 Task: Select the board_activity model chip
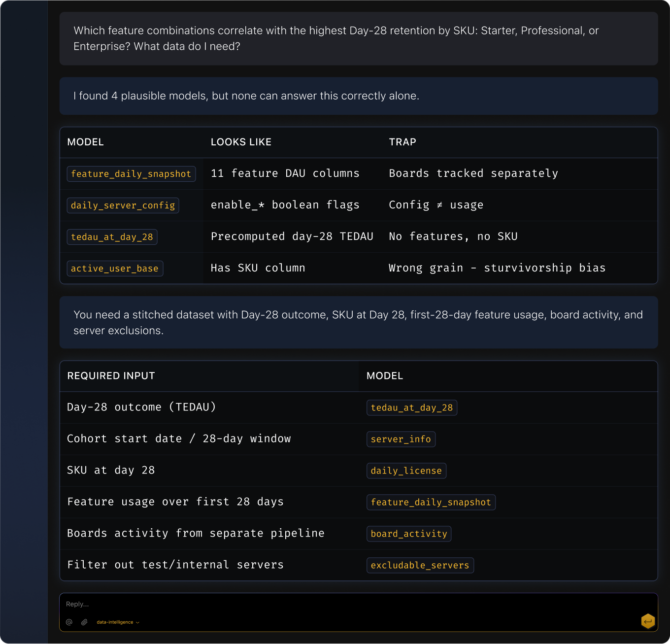(x=408, y=534)
